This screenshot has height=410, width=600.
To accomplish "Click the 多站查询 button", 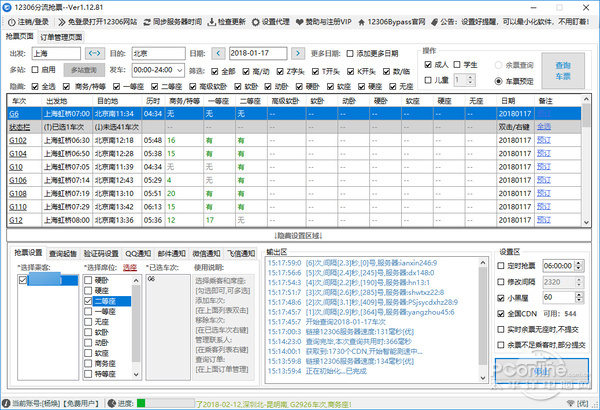I will point(84,70).
